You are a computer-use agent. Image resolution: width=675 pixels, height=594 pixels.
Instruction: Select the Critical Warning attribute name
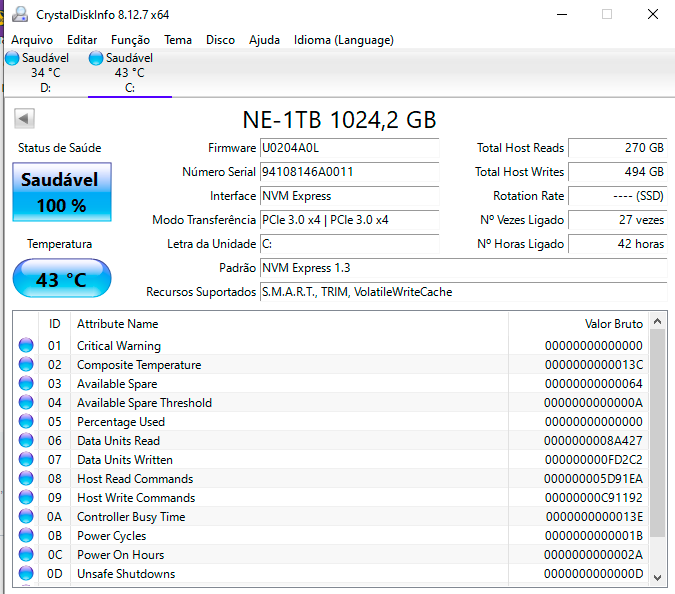119,346
